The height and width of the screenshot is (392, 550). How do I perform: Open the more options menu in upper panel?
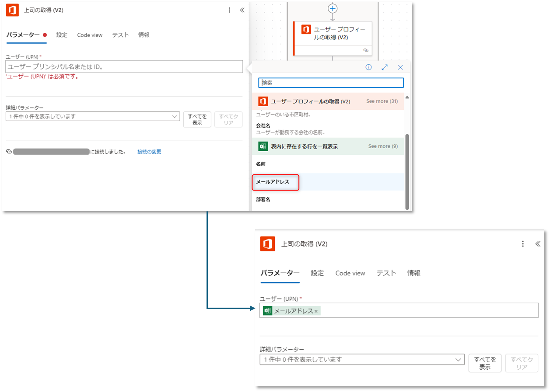tap(230, 10)
